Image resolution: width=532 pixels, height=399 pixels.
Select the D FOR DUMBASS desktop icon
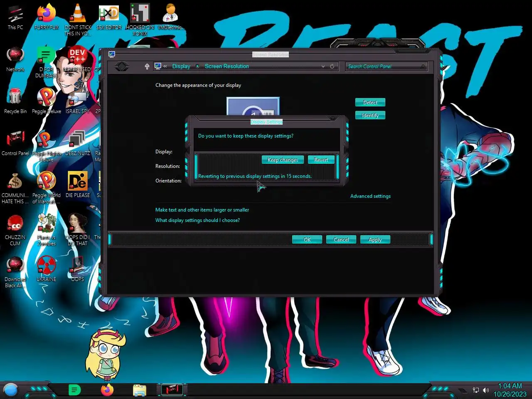[47, 62]
